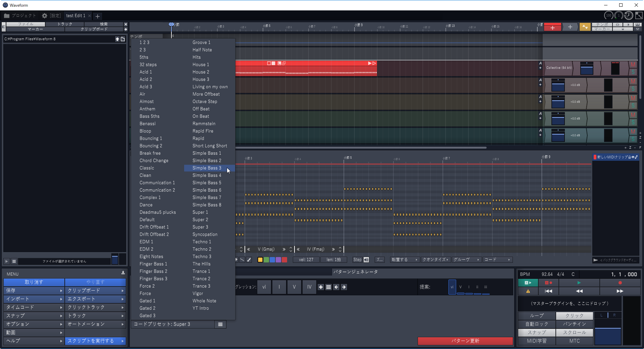Image resolution: width=644 pixels, height=349 pixels.
Task: Open the インポート import submenu
Action: click(x=34, y=299)
